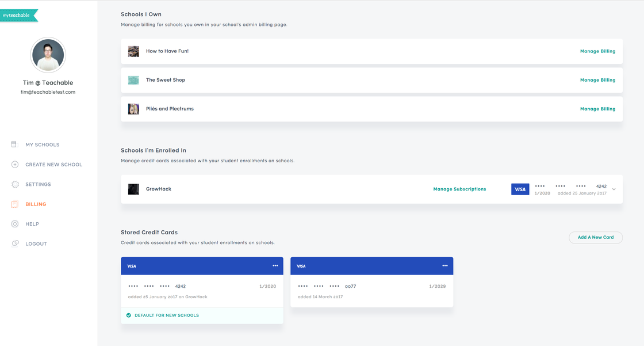Click Manage Billing for Pliés and Plectrums
The width and height of the screenshot is (644, 346).
point(597,109)
